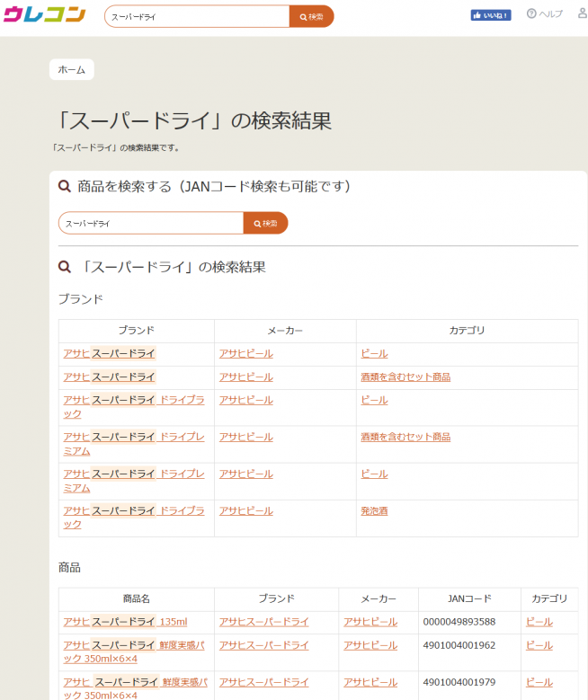Open product 鮮度実感パック with JAN 4901004001979
Screen dimensions: 588x700
tap(136, 688)
